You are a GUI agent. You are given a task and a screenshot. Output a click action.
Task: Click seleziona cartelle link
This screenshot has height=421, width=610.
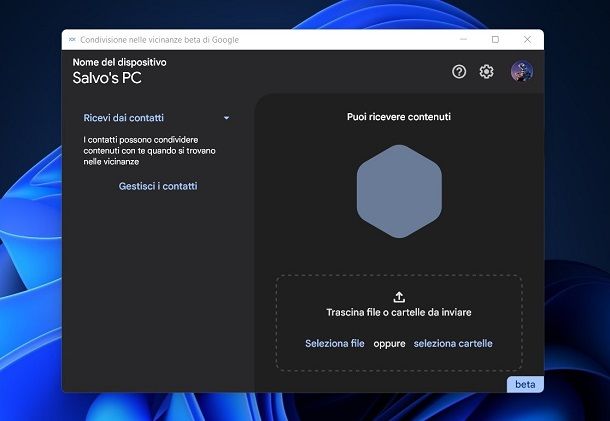(453, 343)
